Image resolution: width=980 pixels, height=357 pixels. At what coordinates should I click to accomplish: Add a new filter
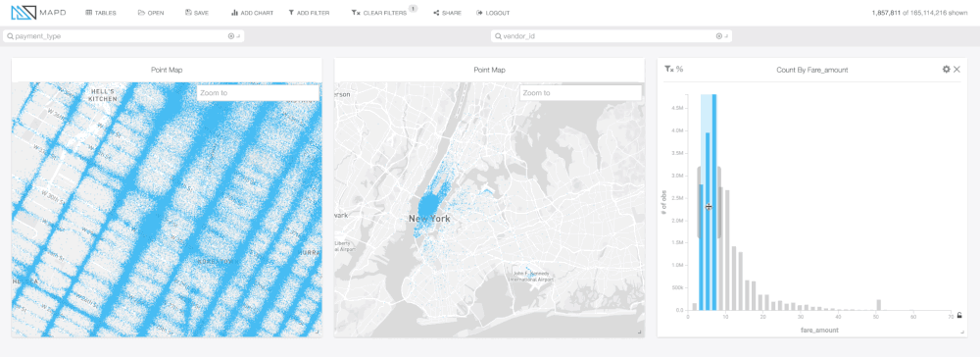pos(309,13)
